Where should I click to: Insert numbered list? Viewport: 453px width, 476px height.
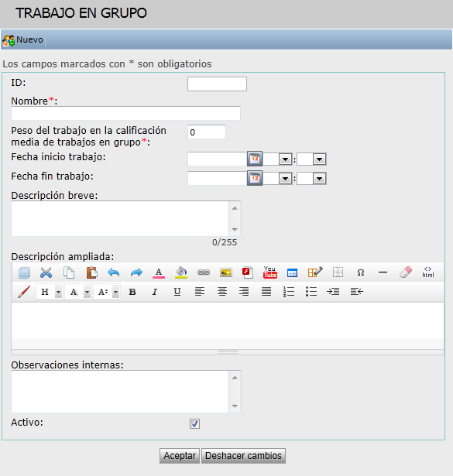click(x=288, y=292)
